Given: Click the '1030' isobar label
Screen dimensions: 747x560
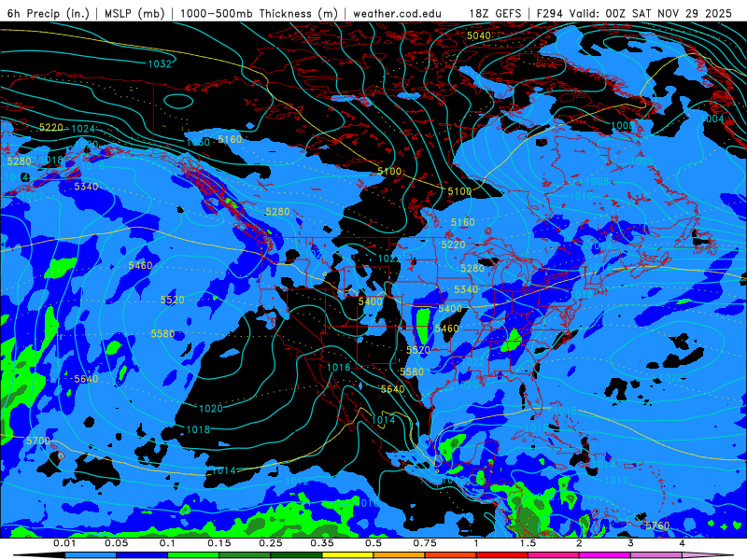Looking at the screenshot, I should pos(198,142).
